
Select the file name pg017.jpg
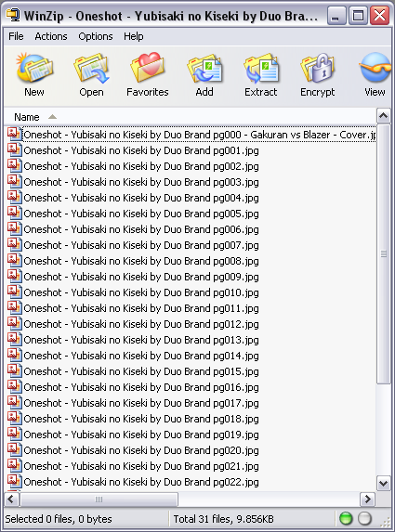tap(141, 403)
